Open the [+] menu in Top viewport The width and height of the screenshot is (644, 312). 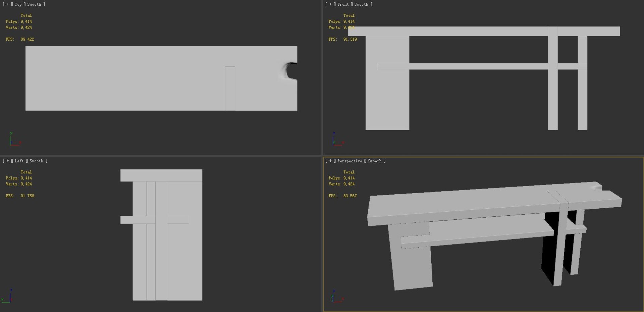pyautogui.click(x=8, y=4)
